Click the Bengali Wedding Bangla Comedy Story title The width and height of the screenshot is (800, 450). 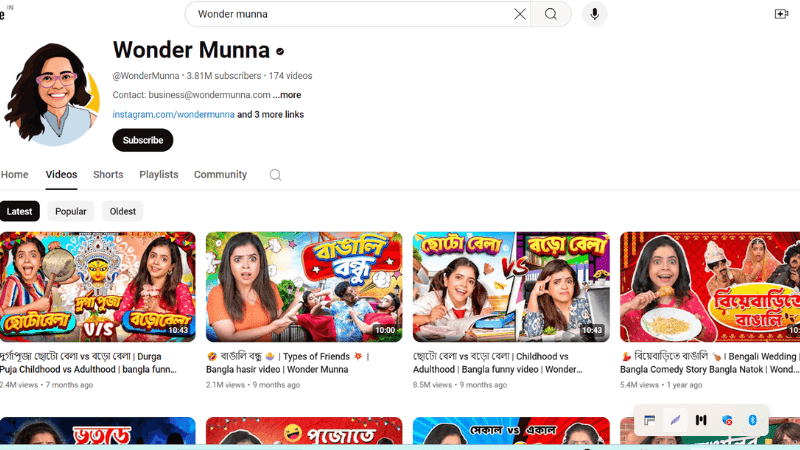coord(710,363)
